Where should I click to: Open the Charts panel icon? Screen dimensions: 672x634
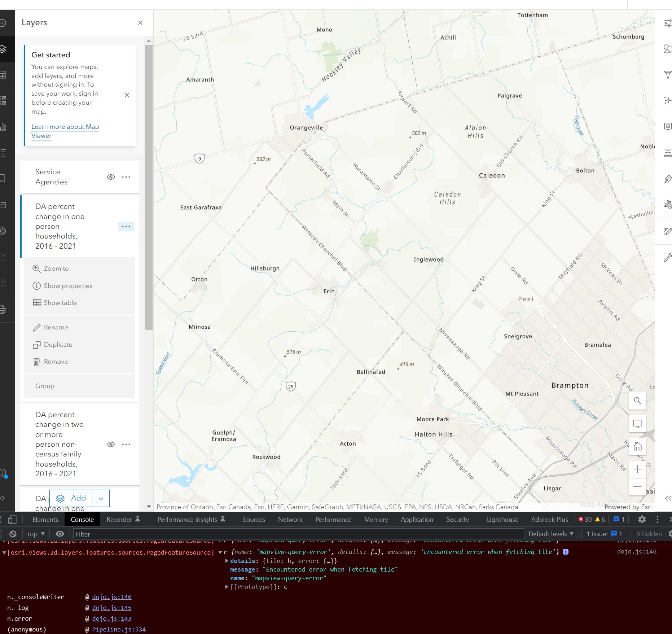pos(5,127)
